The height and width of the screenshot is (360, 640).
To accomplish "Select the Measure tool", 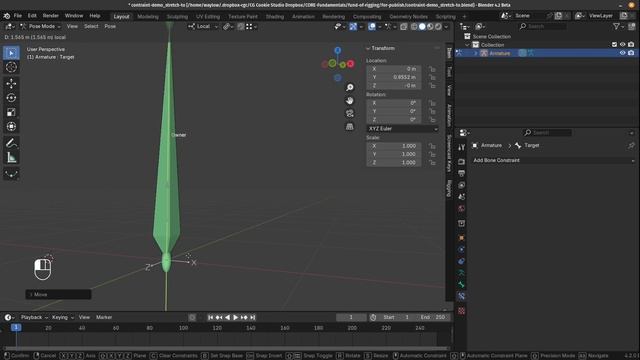I will [11, 158].
